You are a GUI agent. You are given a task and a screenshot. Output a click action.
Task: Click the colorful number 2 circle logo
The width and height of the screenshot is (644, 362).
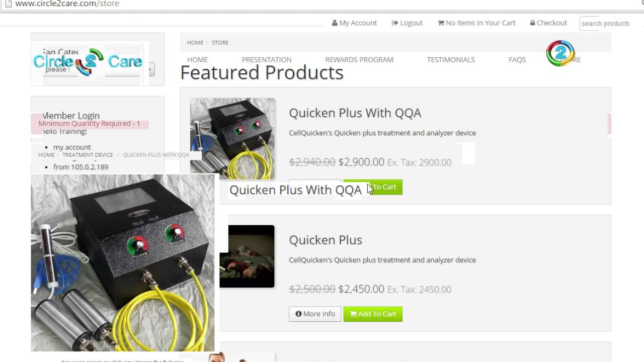(x=560, y=53)
